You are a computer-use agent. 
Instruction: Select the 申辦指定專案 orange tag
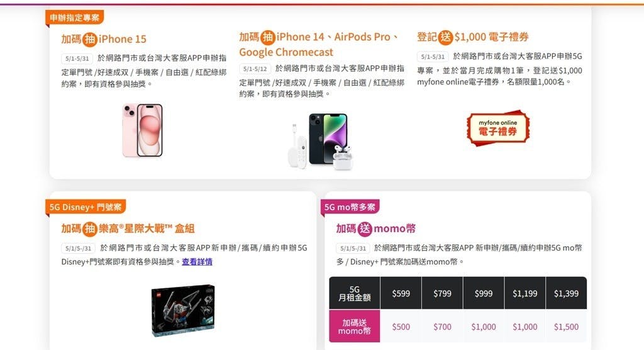pyautogui.click(x=74, y=17)
